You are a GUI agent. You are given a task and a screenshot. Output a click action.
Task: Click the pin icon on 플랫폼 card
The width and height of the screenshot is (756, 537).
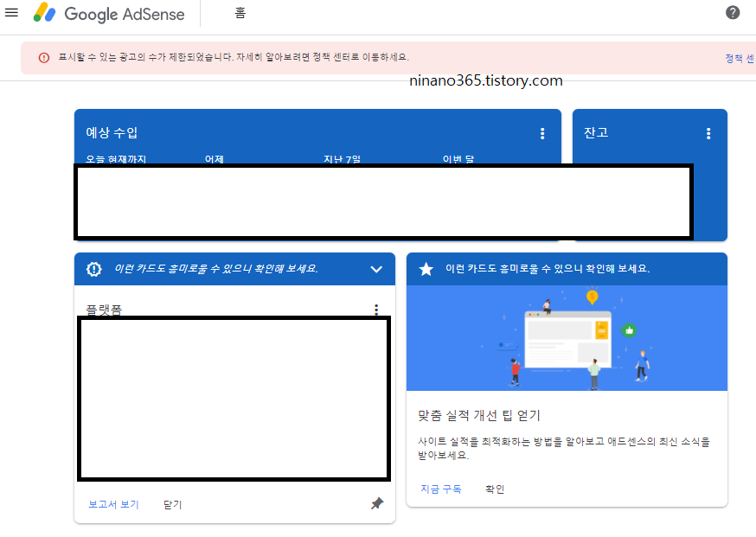[x=377, y=504]
